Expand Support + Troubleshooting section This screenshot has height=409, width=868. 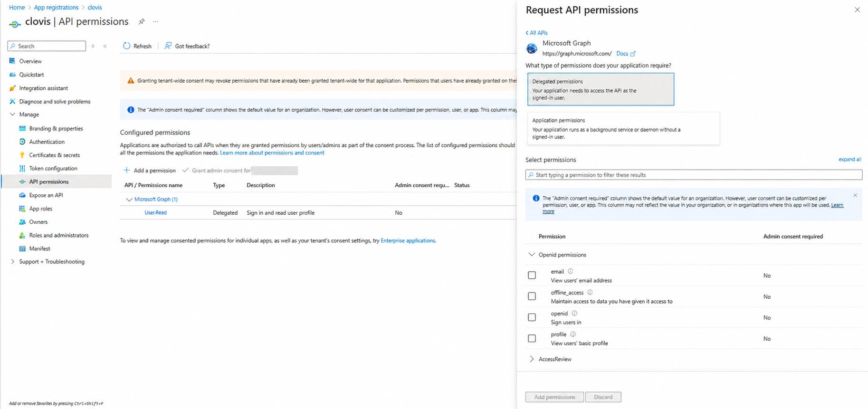pyautogui.click(x=12, y=261)
